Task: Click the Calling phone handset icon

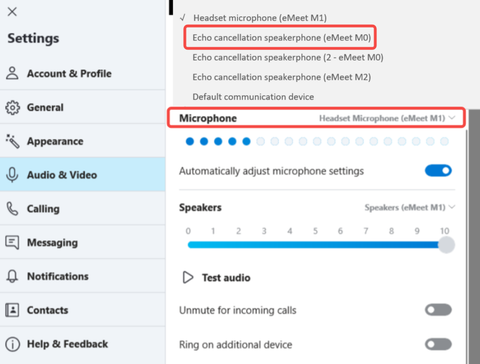Action: [12, 209]
